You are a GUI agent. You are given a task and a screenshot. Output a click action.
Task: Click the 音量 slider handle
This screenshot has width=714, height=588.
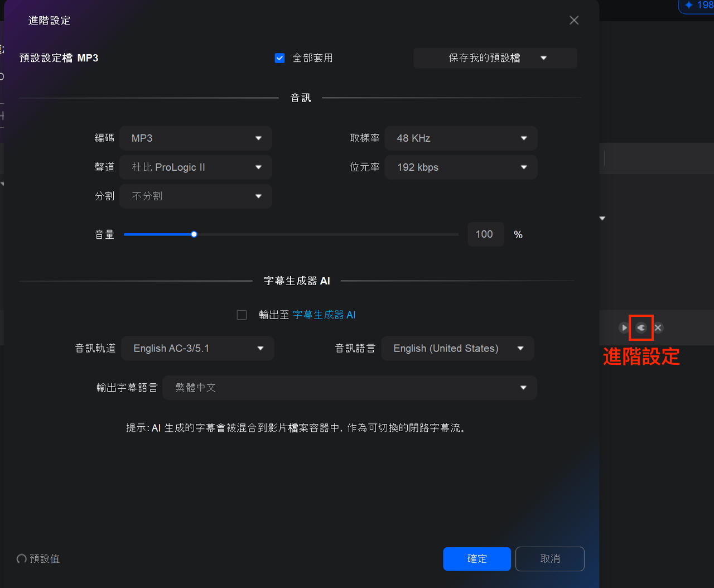coord(194,234)
